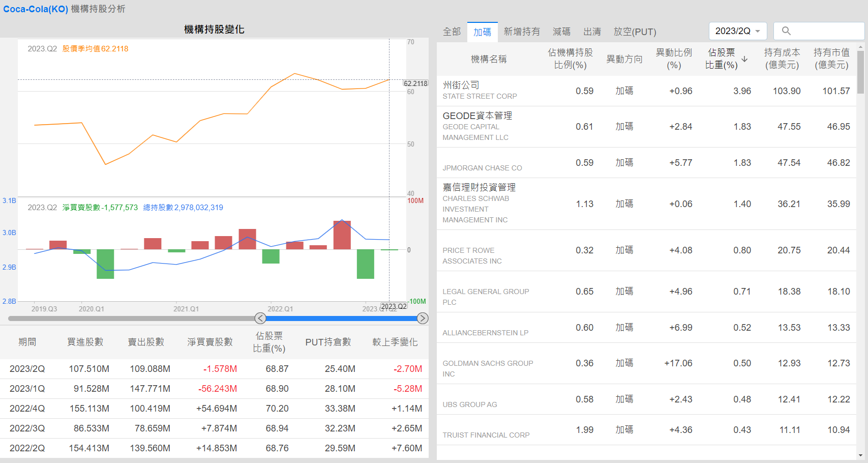This screenshot has width=868, height=463.
Task: Click the Coca-Cola(KO) title link
Action: (x=36, y=9)
